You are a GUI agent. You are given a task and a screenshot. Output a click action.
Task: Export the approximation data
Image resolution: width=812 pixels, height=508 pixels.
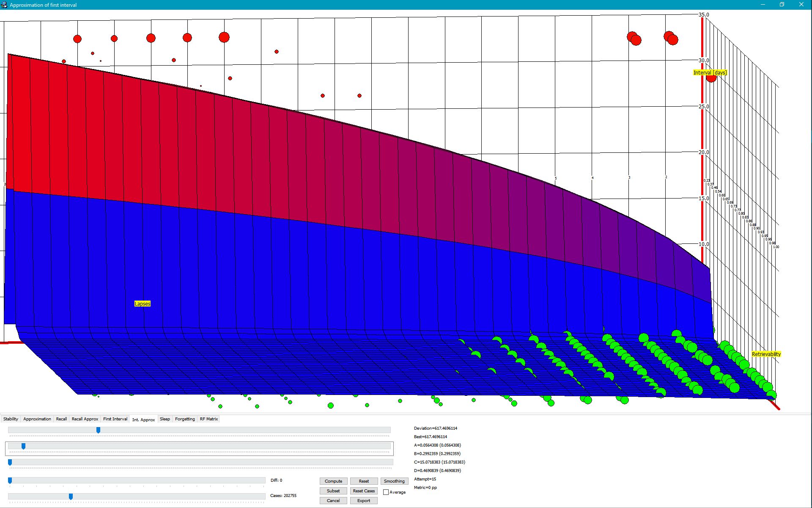coord(364,501)
